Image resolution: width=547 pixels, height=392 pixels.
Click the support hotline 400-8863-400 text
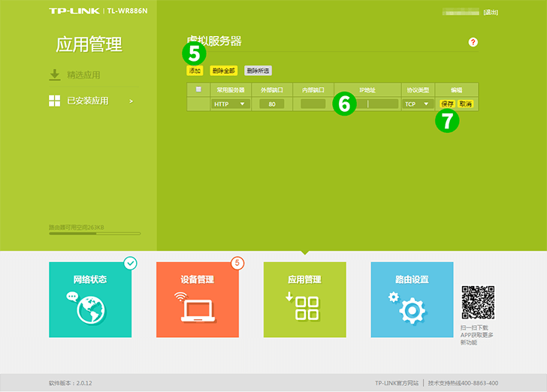pyautogui.click(x=463, y=383)
